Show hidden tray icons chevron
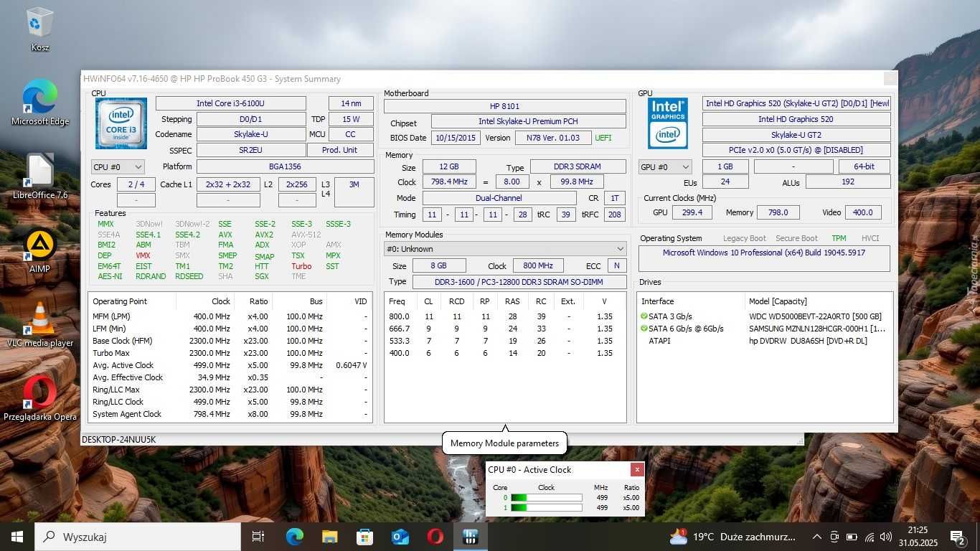This screenshot has height=551, width=980. (x=817, y=537)
